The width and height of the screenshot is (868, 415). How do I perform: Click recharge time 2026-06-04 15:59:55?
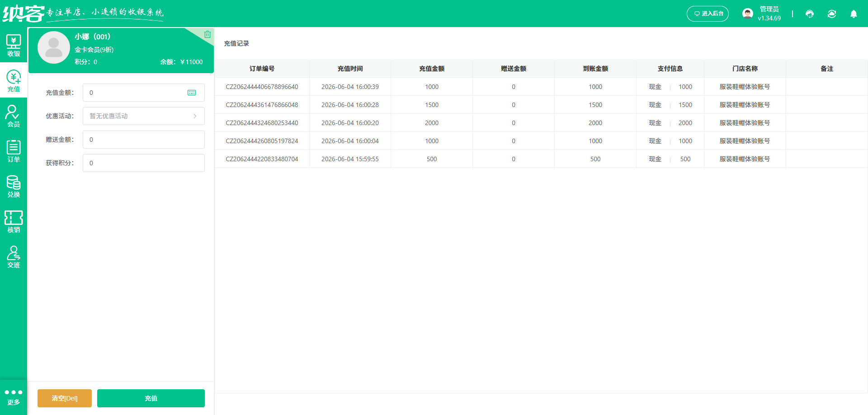click(350, 159)
